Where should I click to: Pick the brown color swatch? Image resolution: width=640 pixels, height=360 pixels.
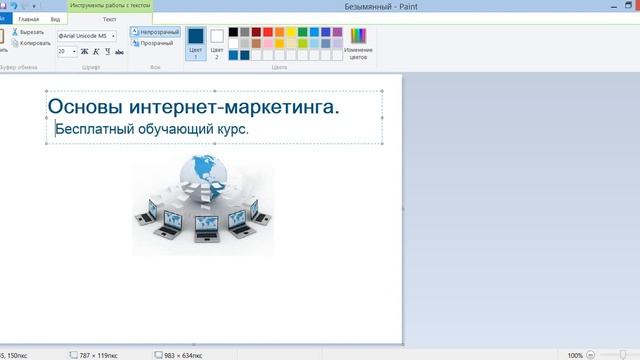click(256, 43)
